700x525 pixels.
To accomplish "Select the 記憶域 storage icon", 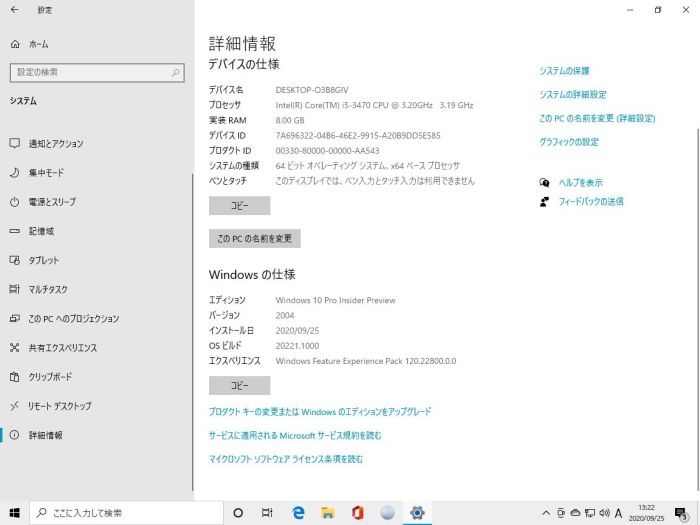I will point(15,231).
